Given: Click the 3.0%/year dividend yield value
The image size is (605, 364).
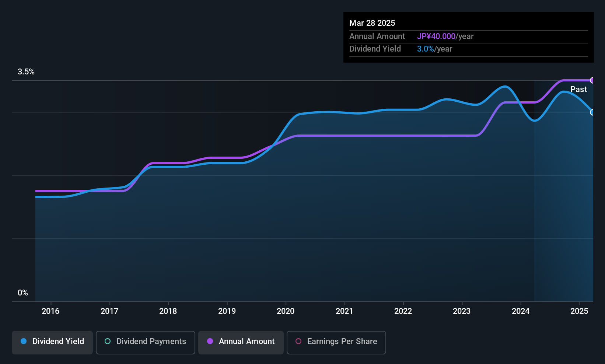Looking at the screenshot, I should point(434,49).
